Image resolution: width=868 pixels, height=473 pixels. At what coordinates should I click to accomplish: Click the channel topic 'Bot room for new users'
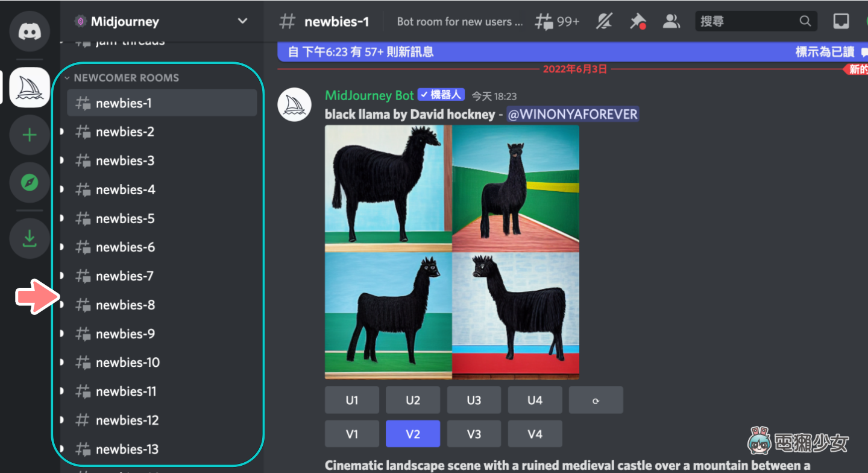[459, 22]
